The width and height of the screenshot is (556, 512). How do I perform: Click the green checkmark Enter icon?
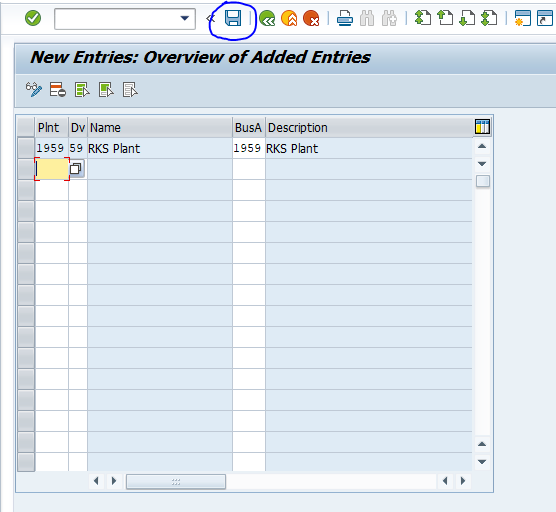point(33,18)
